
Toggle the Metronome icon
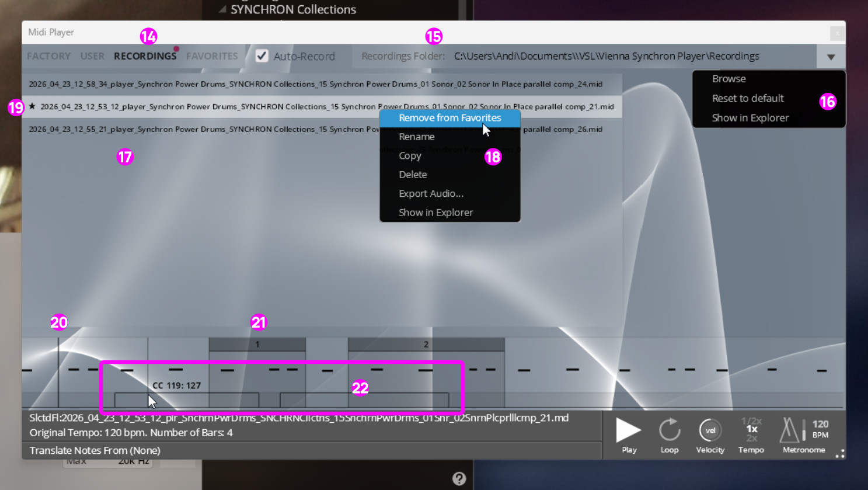point(790,430)
